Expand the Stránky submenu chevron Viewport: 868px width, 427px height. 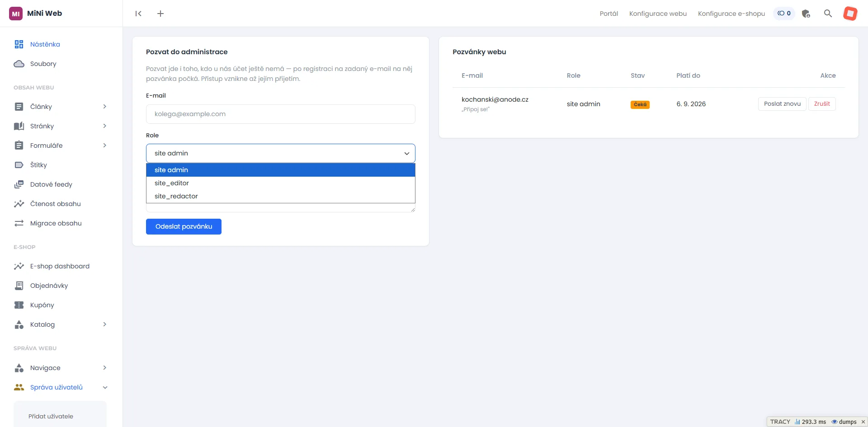click(x=105, y=126)
